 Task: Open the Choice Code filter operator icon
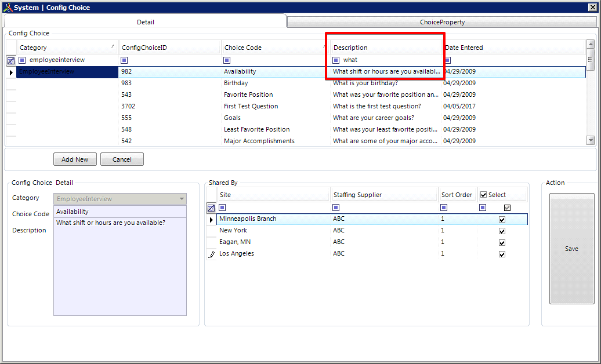pyautogui.click(x=227, y=60)
